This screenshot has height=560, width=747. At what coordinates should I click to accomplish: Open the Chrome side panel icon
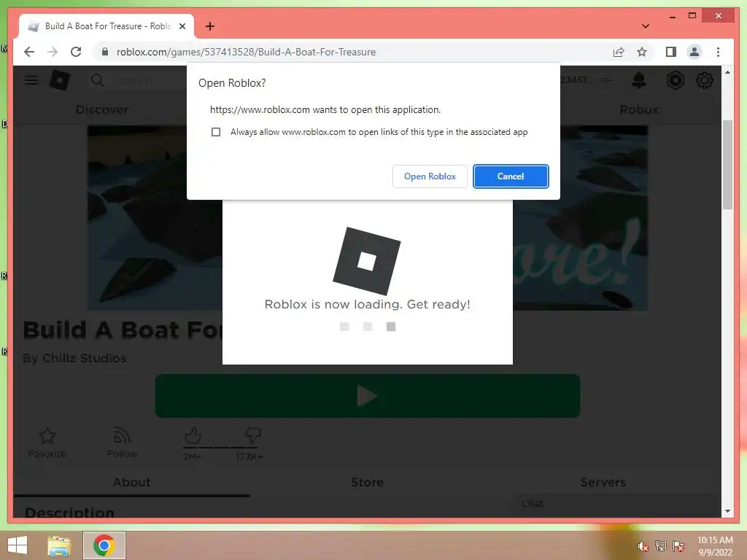tap(671, 52)
